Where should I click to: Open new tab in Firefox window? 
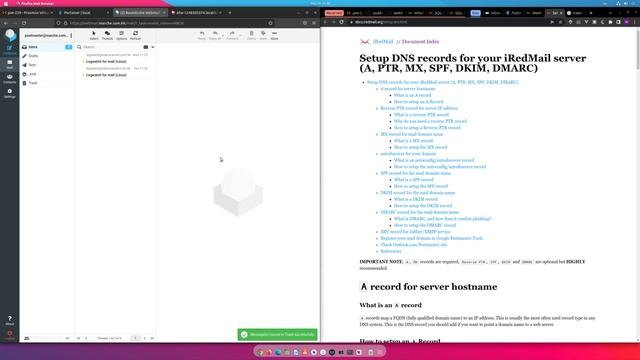[230, 13]
